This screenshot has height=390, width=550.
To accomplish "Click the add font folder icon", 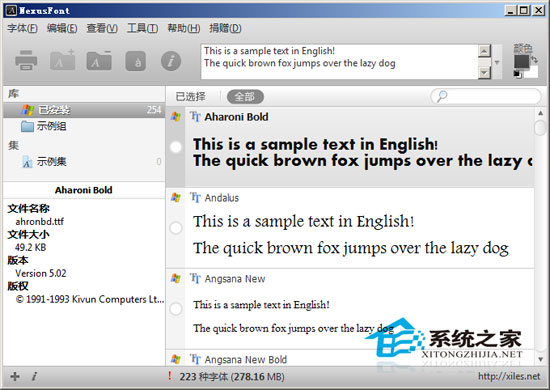I will [63, 60].
